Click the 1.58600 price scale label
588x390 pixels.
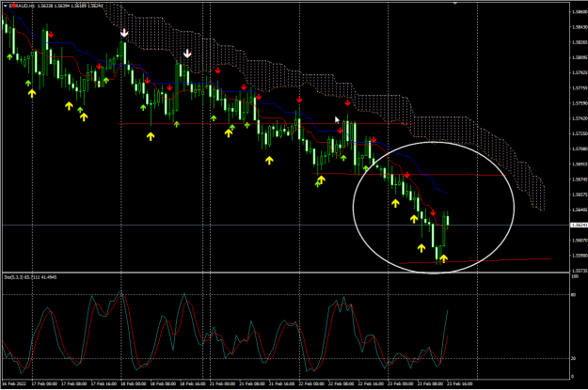580,12
